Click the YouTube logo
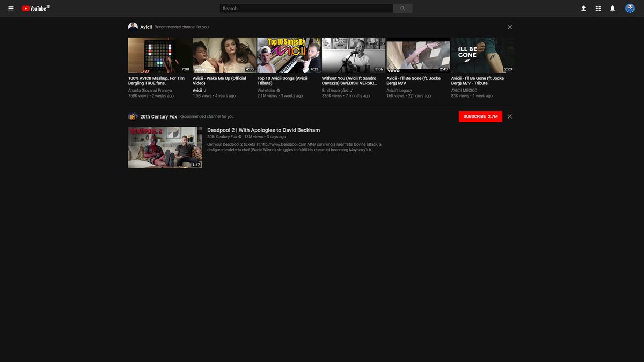Viewport: 644px width, 362px height. 36,9
